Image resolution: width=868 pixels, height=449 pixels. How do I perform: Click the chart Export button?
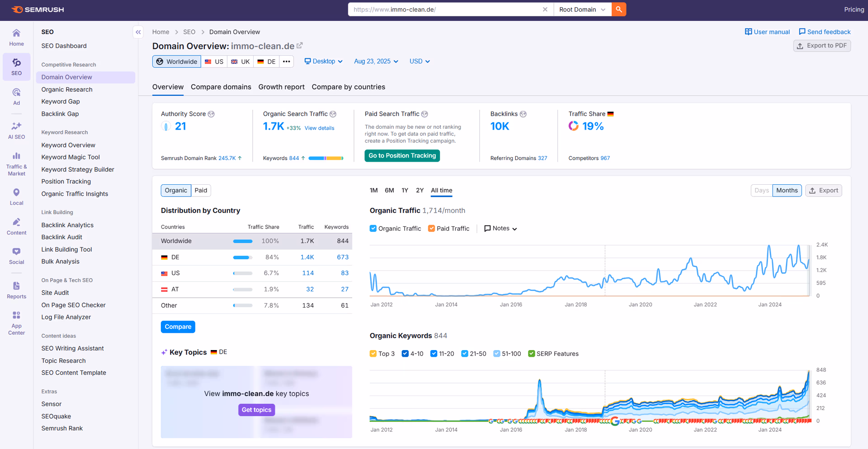(824, 191)
